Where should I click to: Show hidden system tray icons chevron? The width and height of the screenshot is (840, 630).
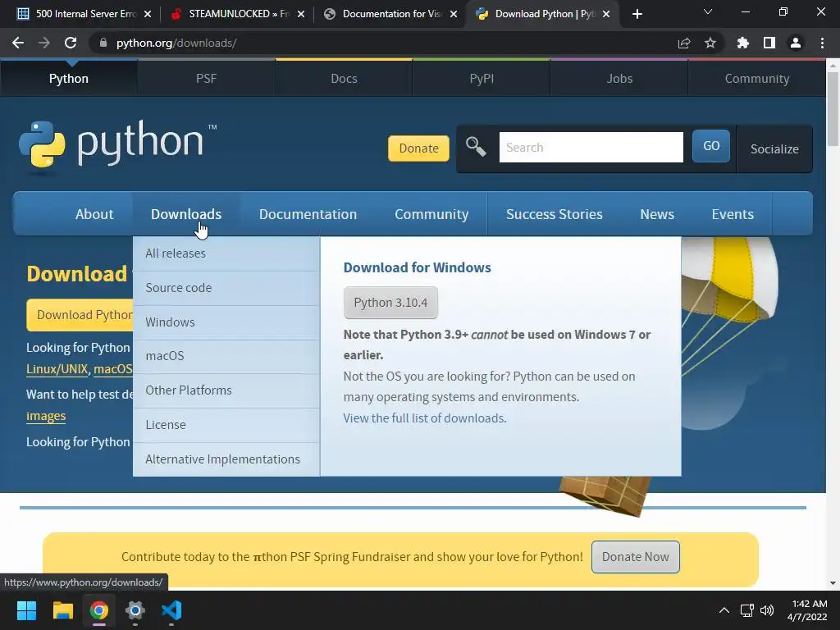(x=724, y=610)
